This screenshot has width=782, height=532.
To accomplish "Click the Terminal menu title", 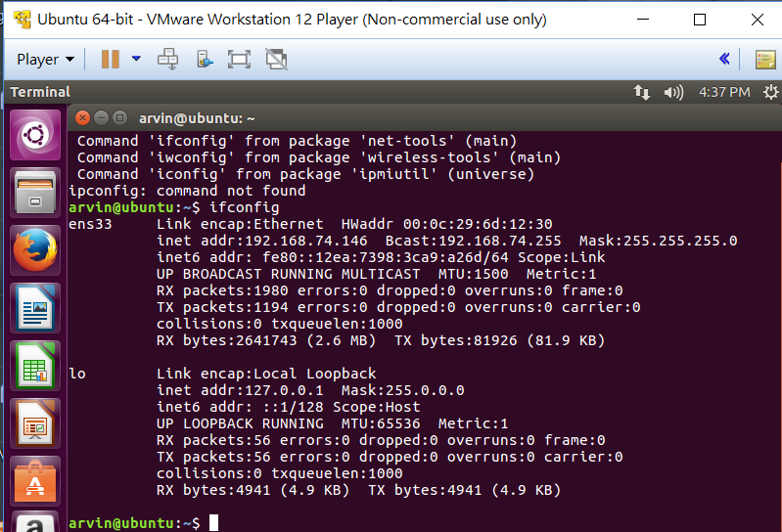I will 40,92.
